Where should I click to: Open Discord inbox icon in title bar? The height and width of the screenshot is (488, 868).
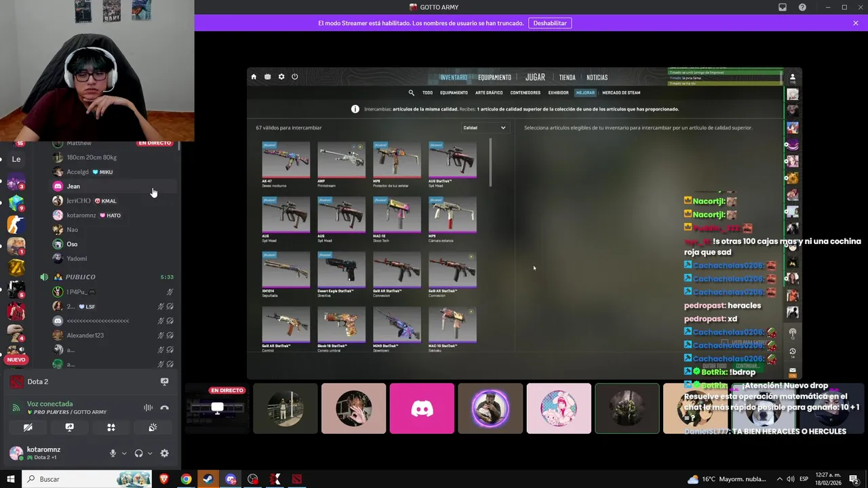(783, 7)
